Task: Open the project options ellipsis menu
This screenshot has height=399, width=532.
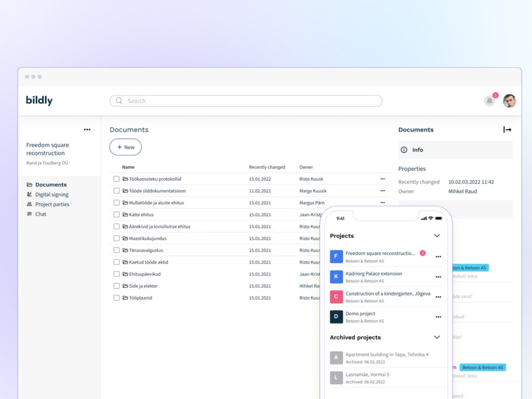Action: pyautogui.click(x=87, y=129)
